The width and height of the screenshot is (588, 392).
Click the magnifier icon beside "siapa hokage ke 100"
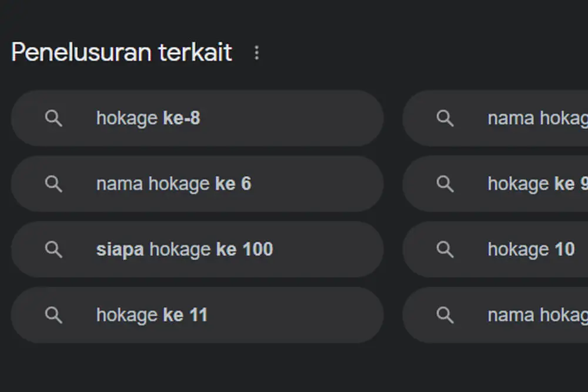(54, 249)
